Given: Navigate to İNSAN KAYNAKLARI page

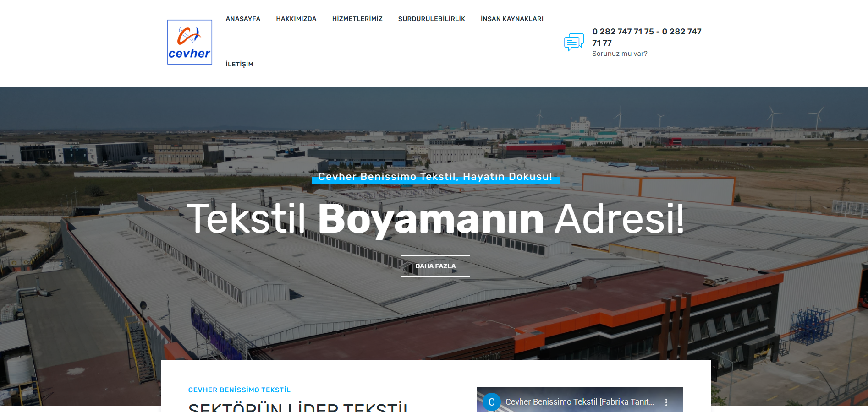Looking at the screenshot, I should coord(511,19).
